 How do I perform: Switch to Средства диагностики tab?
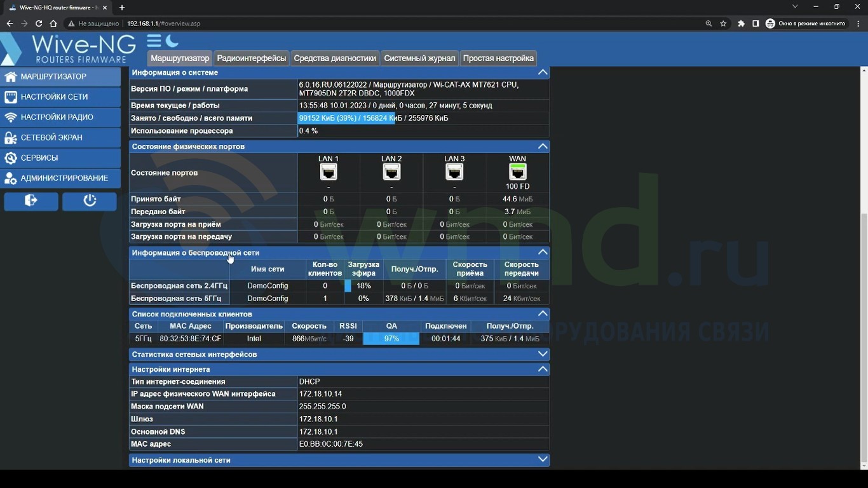coord(335,58)
